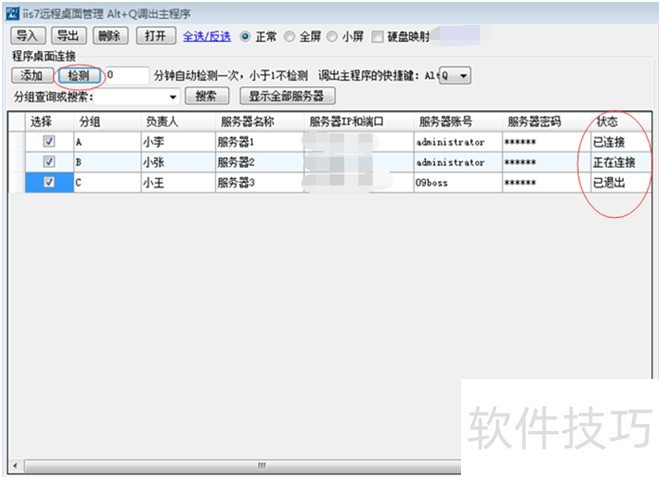This screenshot has width=659, height=477.
Task: Uncheck the checkbox for row 服务器2
Action: (49, 161)
